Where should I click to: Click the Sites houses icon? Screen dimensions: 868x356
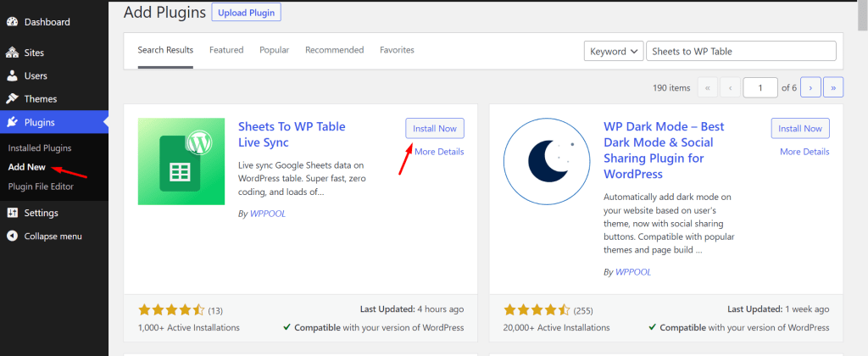[x=12, y=53]
